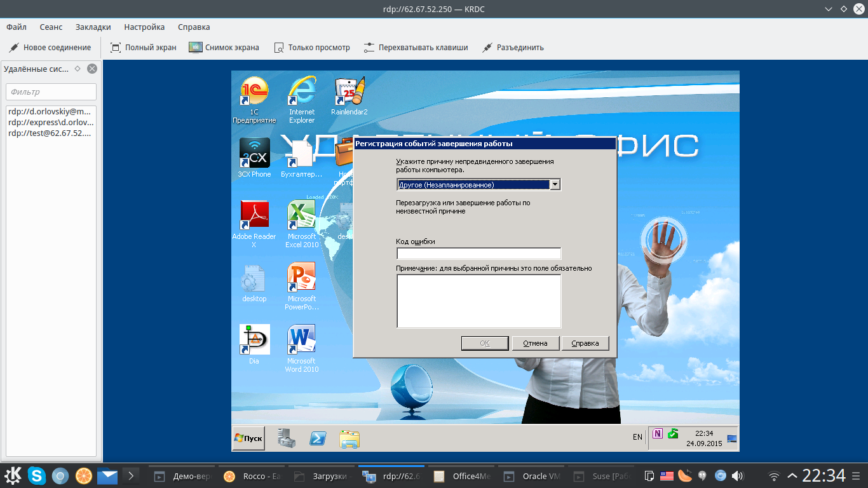Close the Удалённые системы side panel
The height and width of the screenshot is (488, 868).
point(92,69)
